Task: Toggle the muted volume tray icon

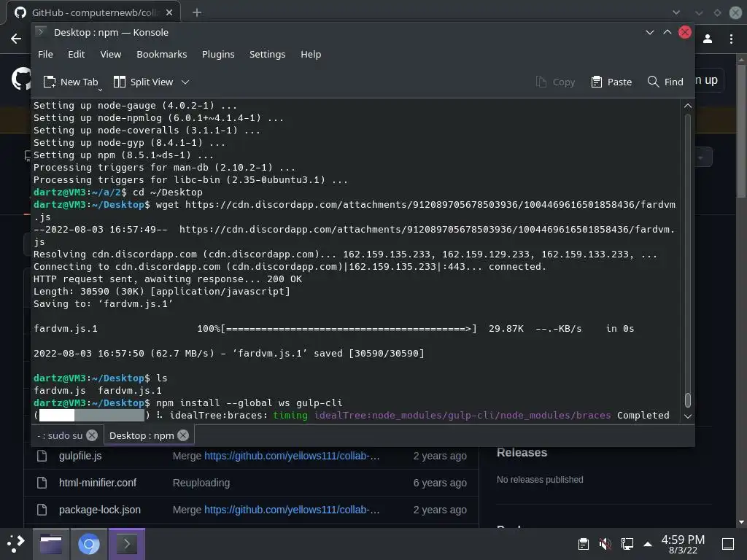Action: pos(605,544)
